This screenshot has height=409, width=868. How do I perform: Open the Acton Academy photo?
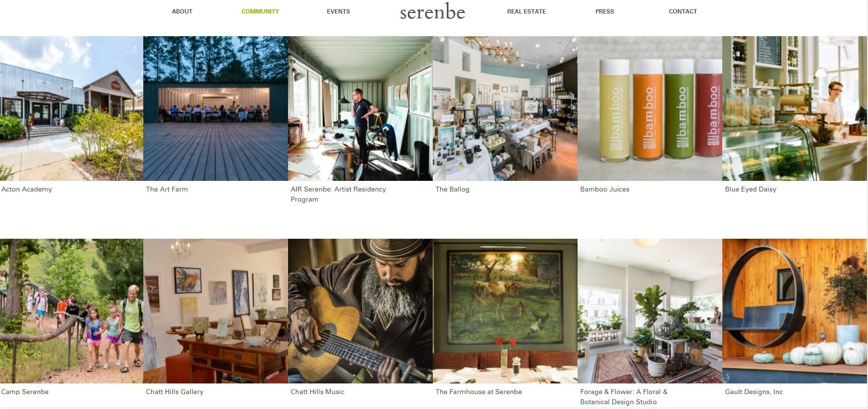[71, 109]
